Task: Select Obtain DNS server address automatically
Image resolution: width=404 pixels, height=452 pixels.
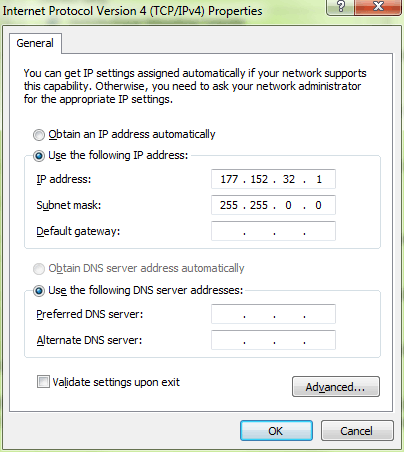Action: [x=39, y=269]
